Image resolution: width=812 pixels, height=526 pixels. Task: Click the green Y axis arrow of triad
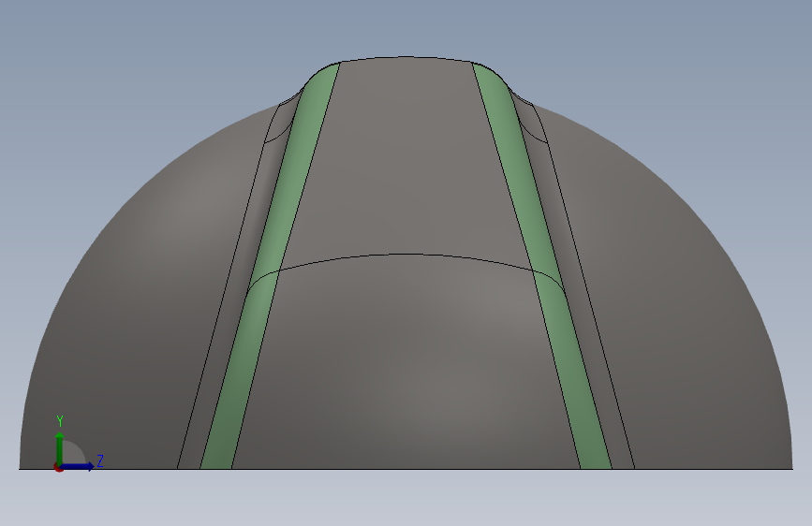tap(60, 447)
